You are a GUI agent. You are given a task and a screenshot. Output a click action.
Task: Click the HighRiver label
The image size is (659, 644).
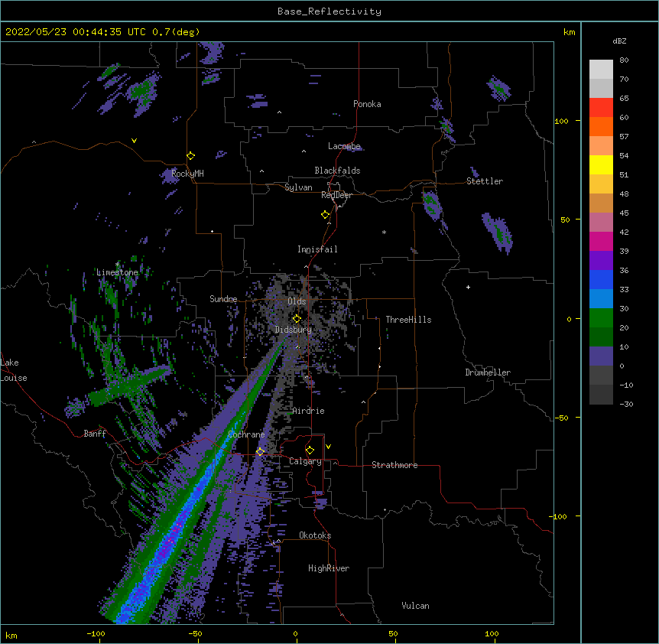coord(329,568)
